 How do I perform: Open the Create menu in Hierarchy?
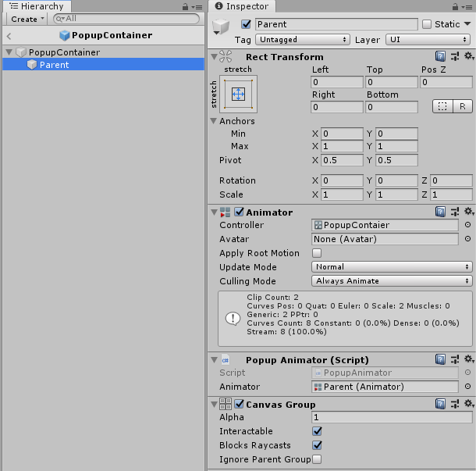(27, 20)
